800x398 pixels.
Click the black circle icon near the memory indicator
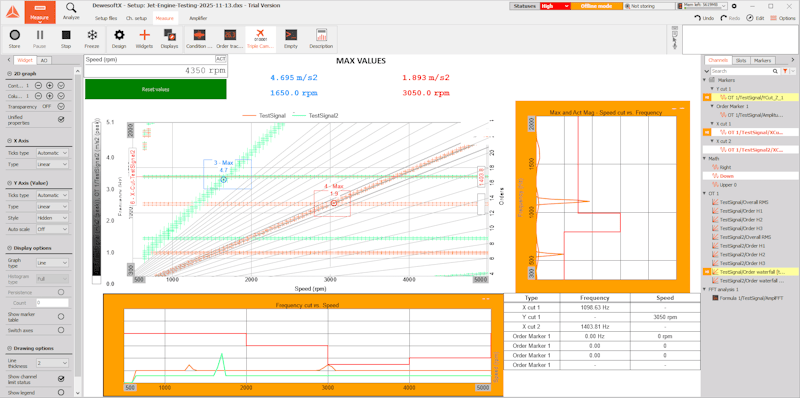click(734, 6)
